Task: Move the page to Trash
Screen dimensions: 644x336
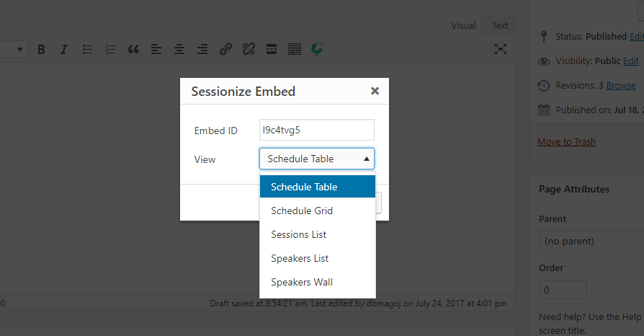Action: coord(566,141)
